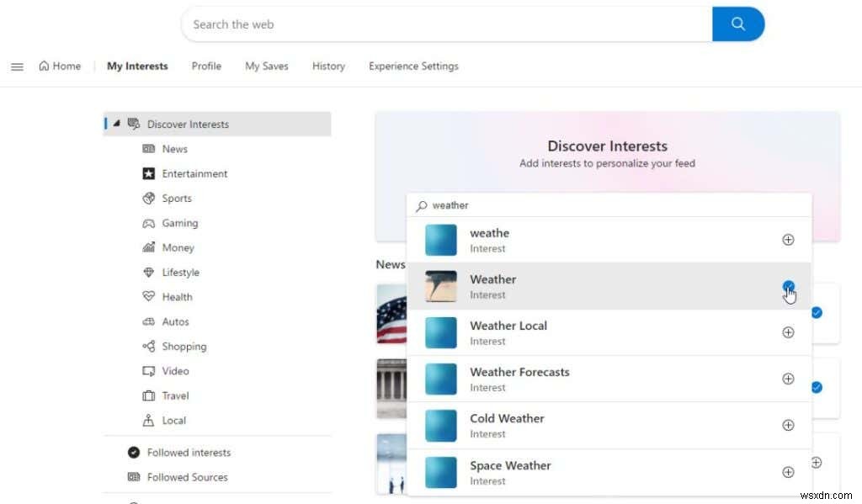Select 'Weather Forecasts' suggestion text
The image size is (862, 504).
[519, 372]
